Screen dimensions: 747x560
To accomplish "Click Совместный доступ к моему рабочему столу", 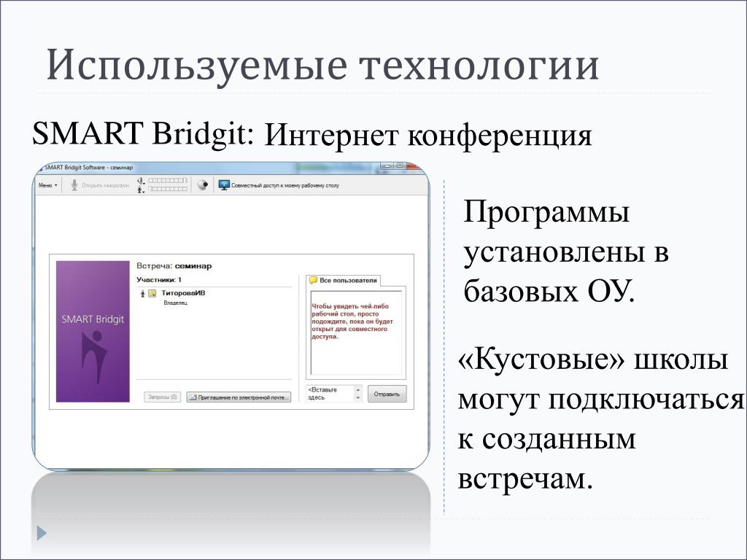I will pyautogui.click(x=285, y=186).
